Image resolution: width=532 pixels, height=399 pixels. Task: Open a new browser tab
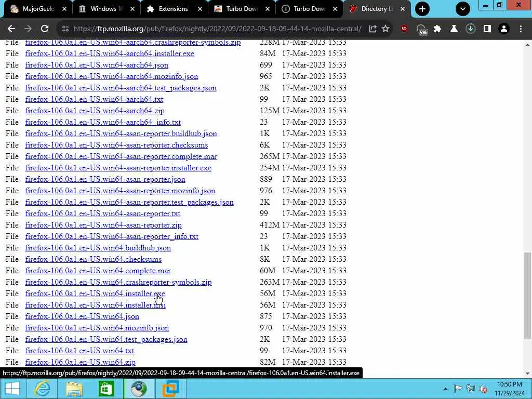pos(422,9)
